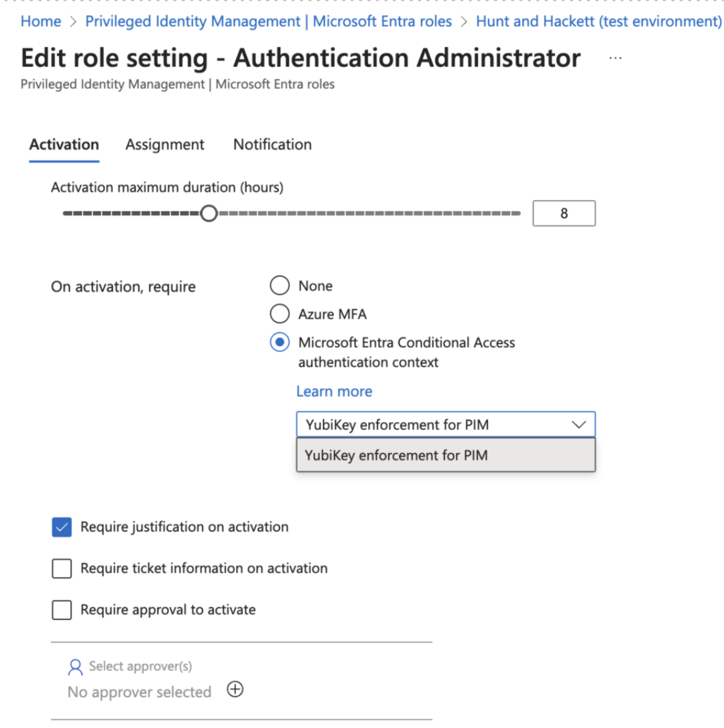
Task: Uncheck Require justification on activation
Action: click(61, 527)
